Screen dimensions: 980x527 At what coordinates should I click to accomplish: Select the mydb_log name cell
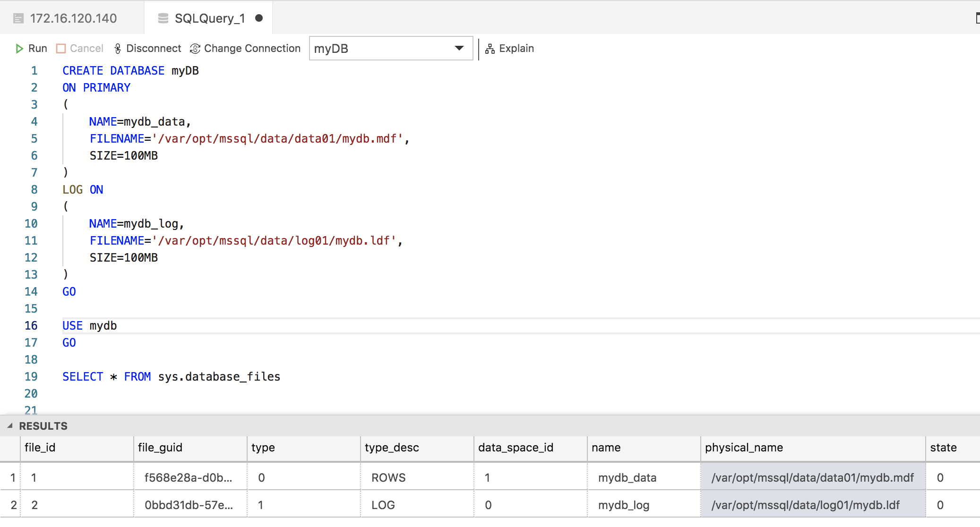(x=624, y=505)
